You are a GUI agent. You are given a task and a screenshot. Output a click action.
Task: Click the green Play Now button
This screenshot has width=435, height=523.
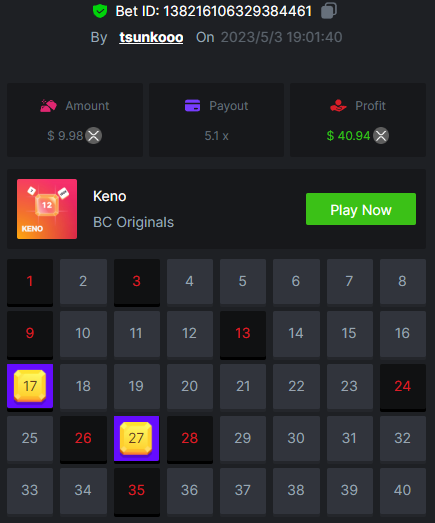pos(361,209)
